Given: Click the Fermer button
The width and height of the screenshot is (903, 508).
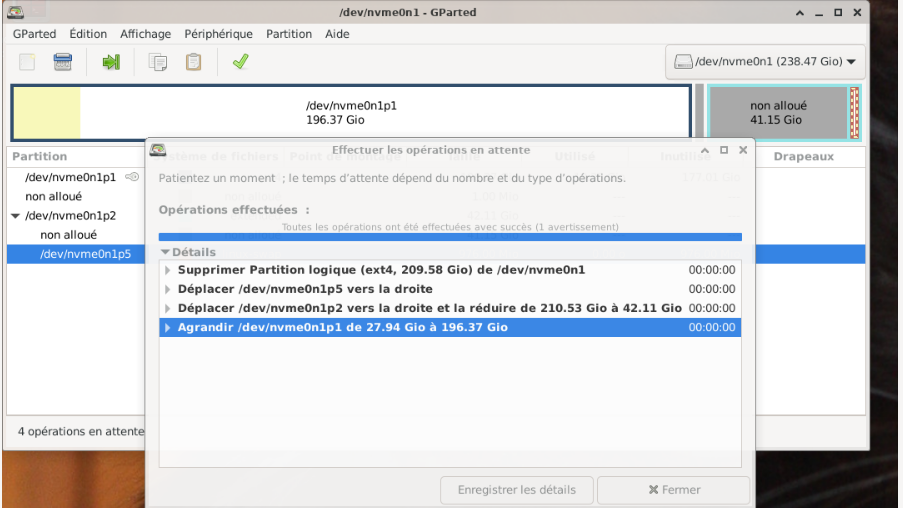Looking at the screenshot, I should coord(673,490).
